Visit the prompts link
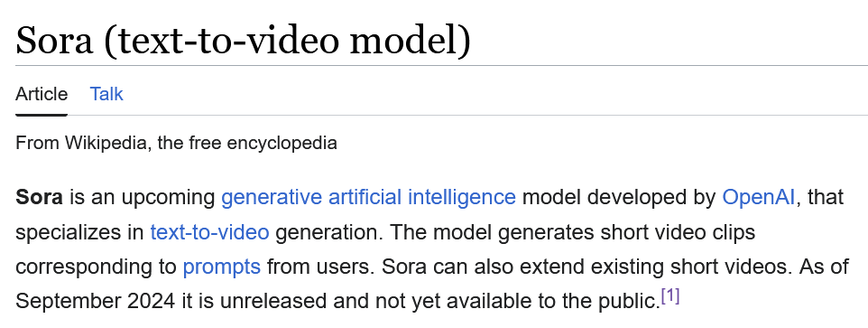Screen dimensions: 868x328 222,267
